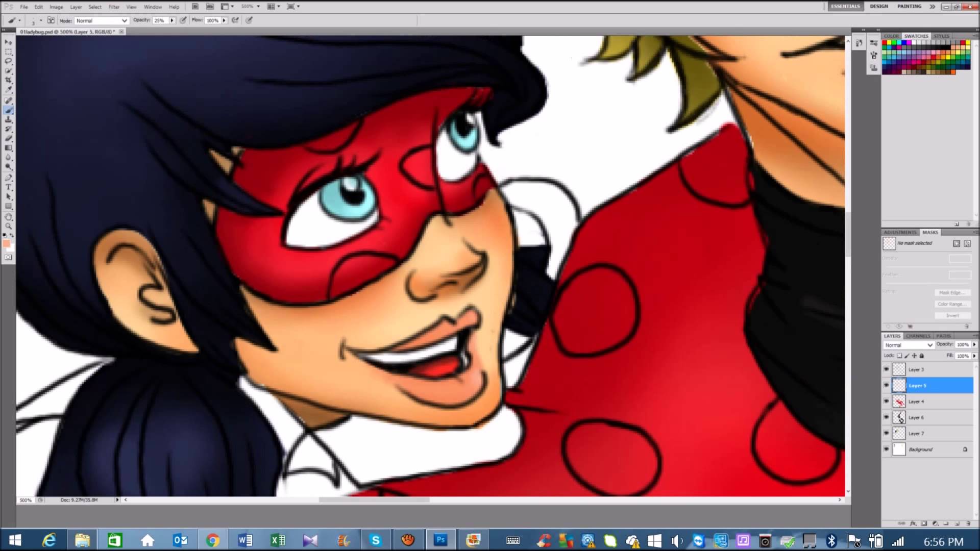Open Photoshop from the Windows taskbar
This screenshot has height=551, width=980.
[x=440, y=540]
